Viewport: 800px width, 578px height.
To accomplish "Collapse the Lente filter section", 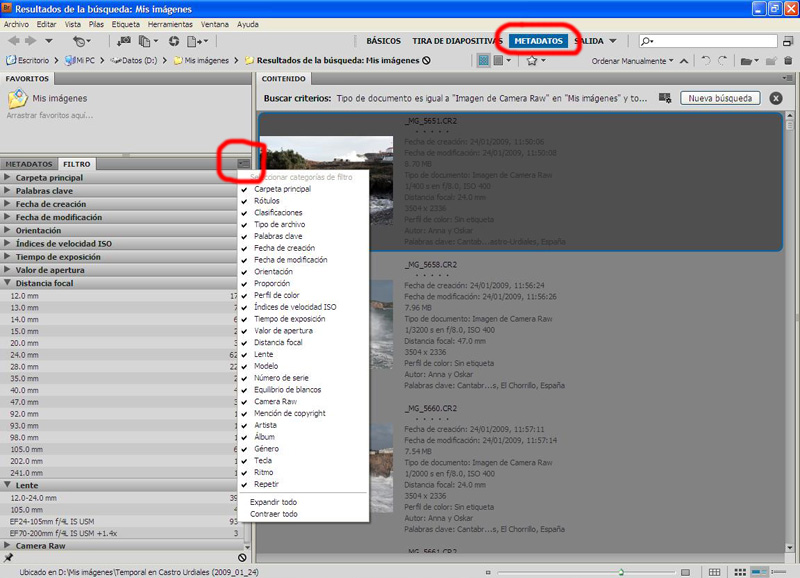I will pos(7,485).
